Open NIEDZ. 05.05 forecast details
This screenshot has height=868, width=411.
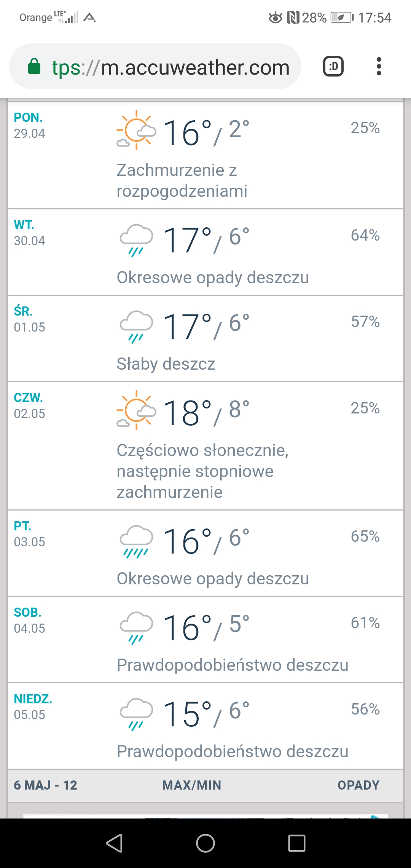pos(33,707)
